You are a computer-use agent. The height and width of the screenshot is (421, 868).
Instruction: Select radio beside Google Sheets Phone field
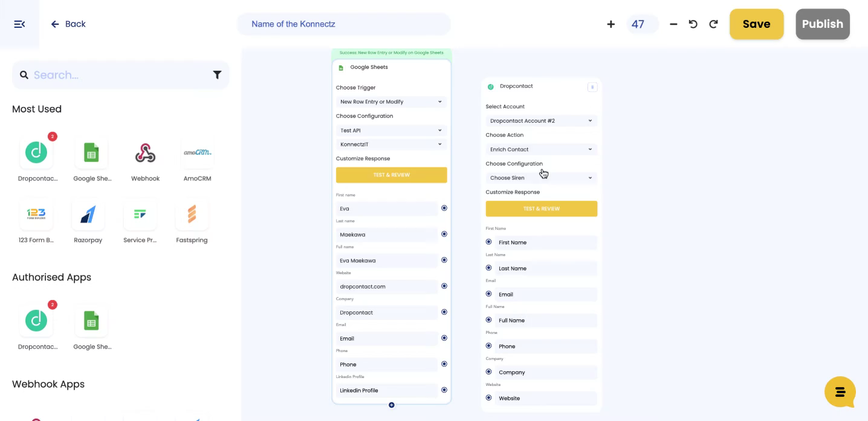coord(444,364)
